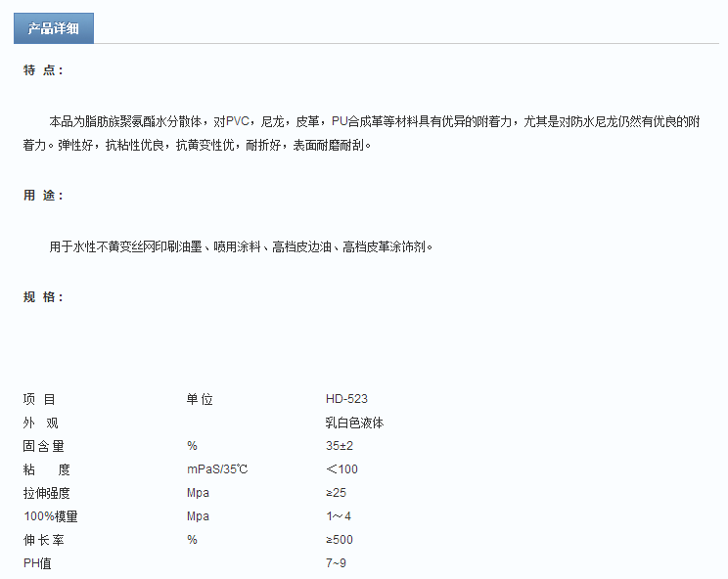The height and width of the screenshot is (579, 728).
Task: Click the 乳白色液体 value cell
Action: [x=354, y=423]
